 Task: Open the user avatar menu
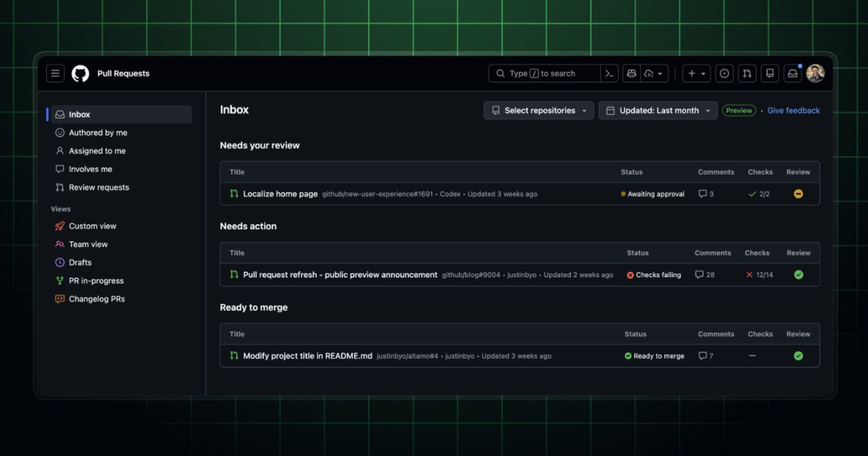pos(815,73)
